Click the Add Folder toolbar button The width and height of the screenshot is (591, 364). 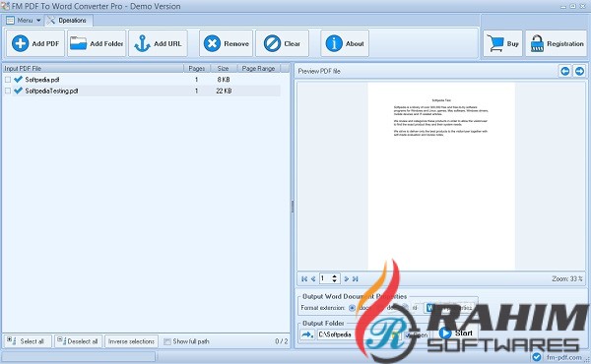[97, 43]
